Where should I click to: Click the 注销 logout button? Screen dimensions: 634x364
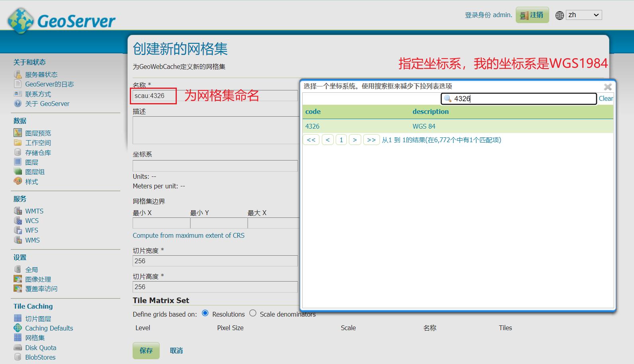[x=532, y=15]
